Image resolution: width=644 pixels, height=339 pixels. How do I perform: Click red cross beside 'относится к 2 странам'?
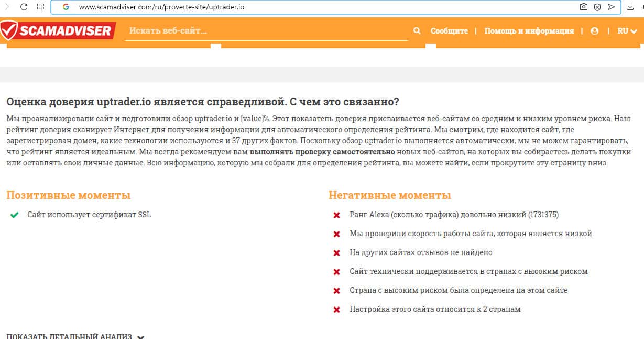coord(337,310)
